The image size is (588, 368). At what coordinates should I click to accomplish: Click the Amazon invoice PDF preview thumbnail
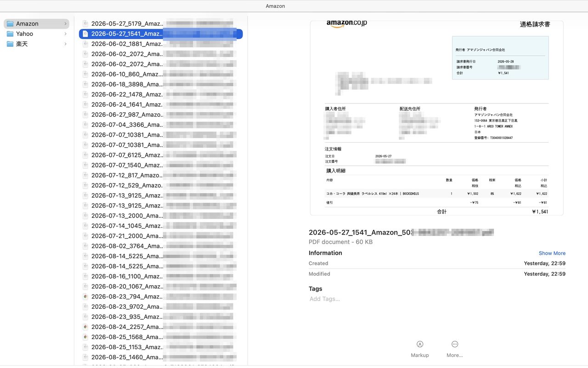tap(437, 118)
